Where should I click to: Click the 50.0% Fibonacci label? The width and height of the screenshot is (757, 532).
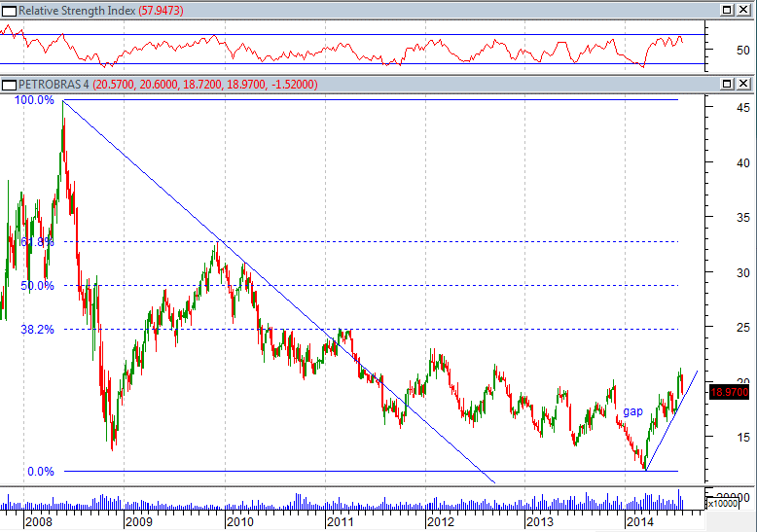point(37,285)
